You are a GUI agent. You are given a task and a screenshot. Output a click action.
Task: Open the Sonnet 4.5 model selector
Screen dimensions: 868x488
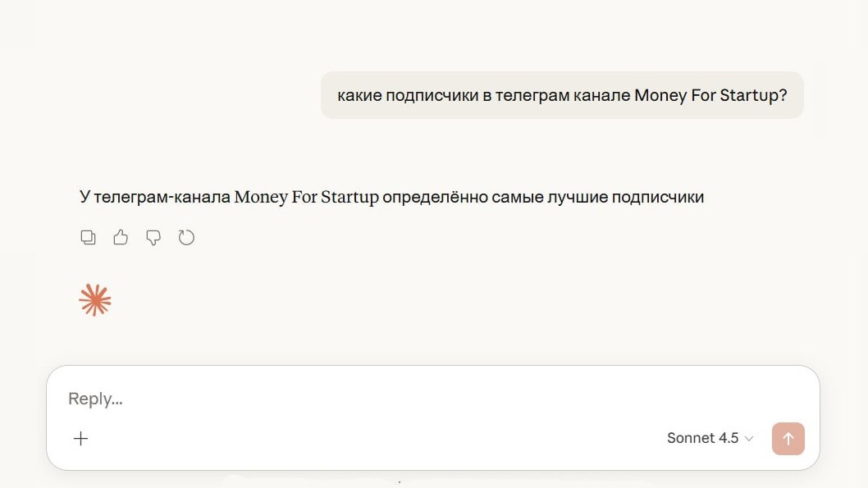pos(710,438)
